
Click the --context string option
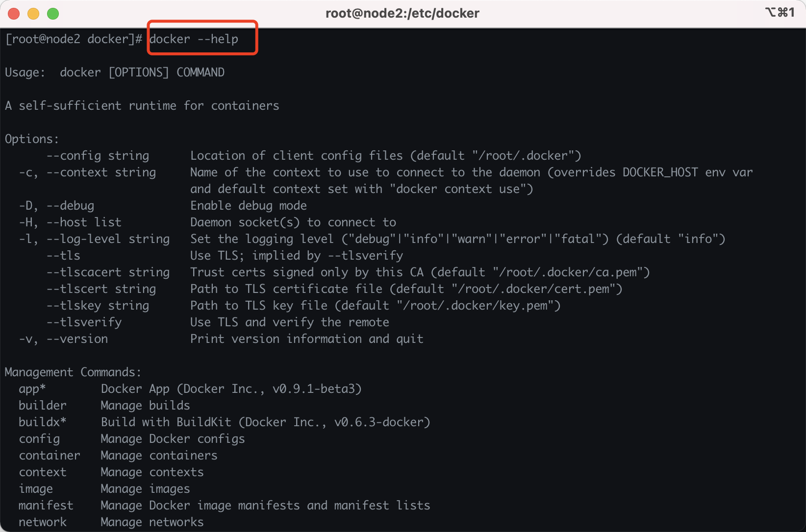pyautogui.click(x=101, y=172)
